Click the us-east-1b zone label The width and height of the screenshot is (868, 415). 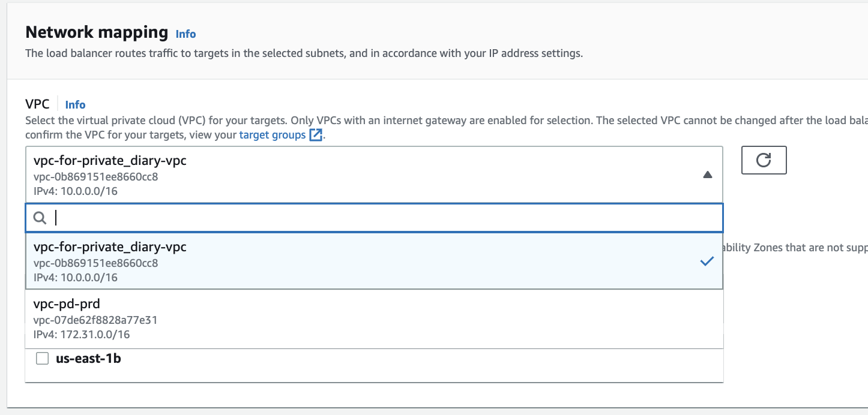point(88,359)
